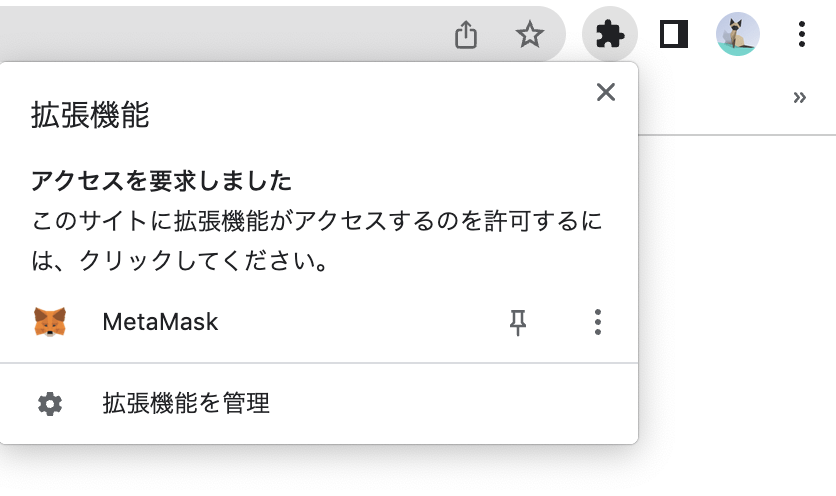The image size is (836, 496).
Task: Bookmark this page with the star icon
Action: point(529,36)
